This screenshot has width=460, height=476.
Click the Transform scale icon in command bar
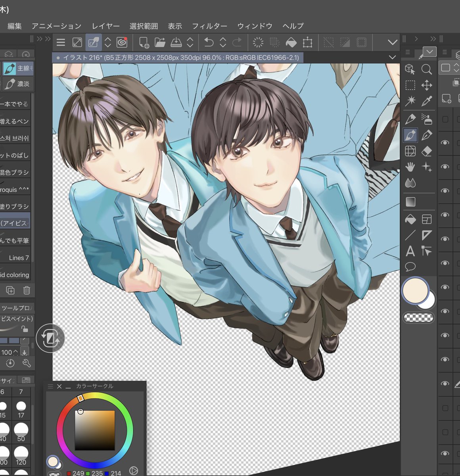click(307, 42)
